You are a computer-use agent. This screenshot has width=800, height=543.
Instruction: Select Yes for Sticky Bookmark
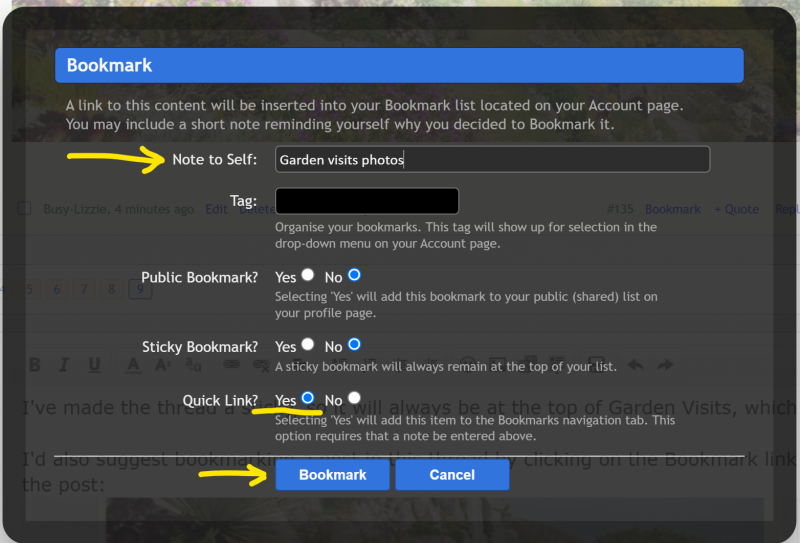click(x=308, y=345)
